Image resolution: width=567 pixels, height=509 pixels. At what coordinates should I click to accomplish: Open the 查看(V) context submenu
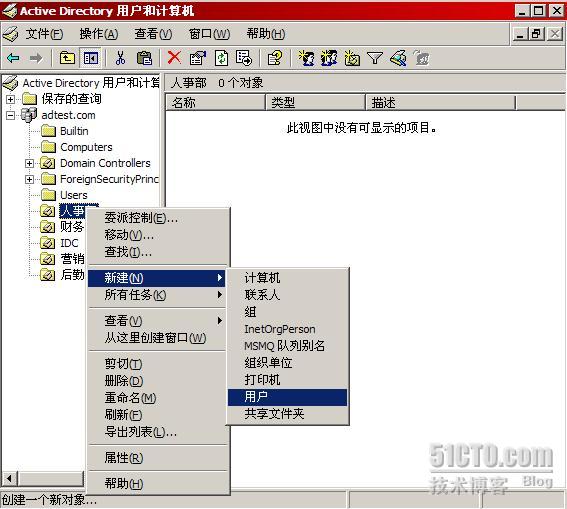coord(157,321)
